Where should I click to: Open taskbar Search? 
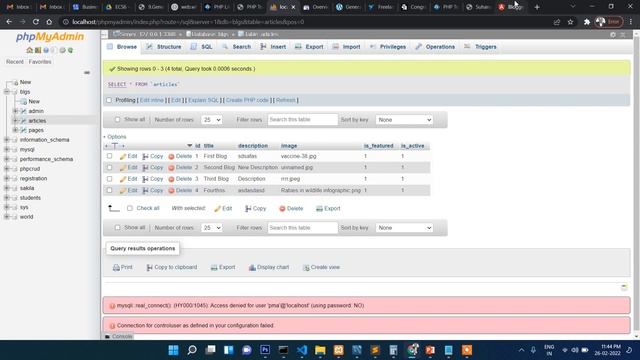point(192,350)
